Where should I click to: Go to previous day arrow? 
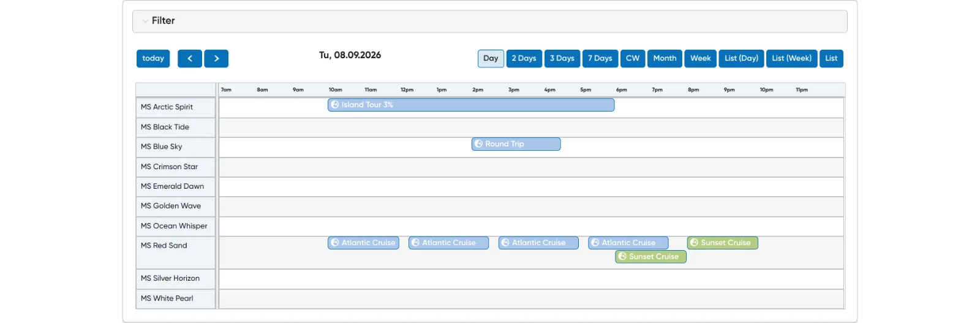[190, 58]
